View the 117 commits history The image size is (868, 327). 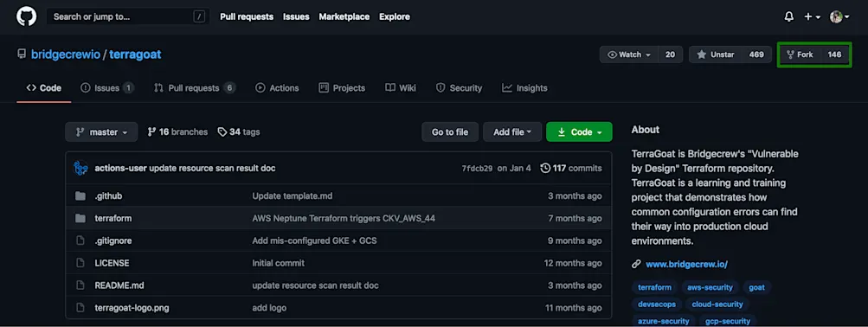[570, 168]
